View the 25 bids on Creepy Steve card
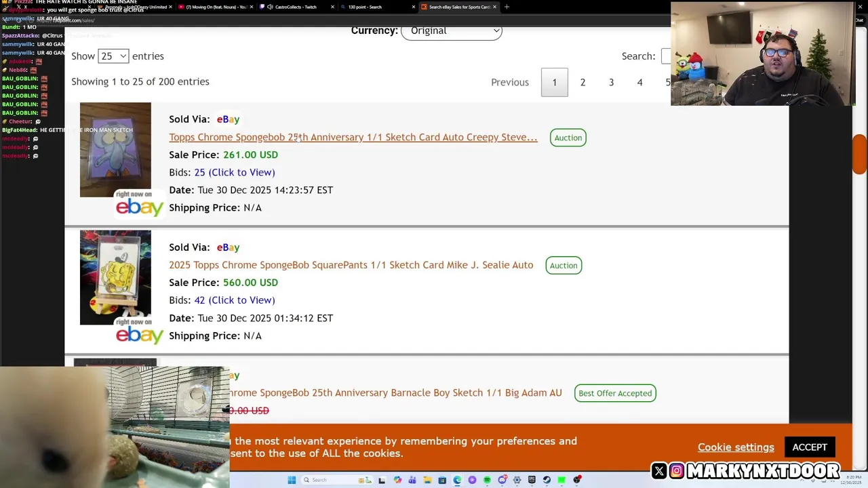The width and height of the screenshot is (868, 488). point(234,172)
